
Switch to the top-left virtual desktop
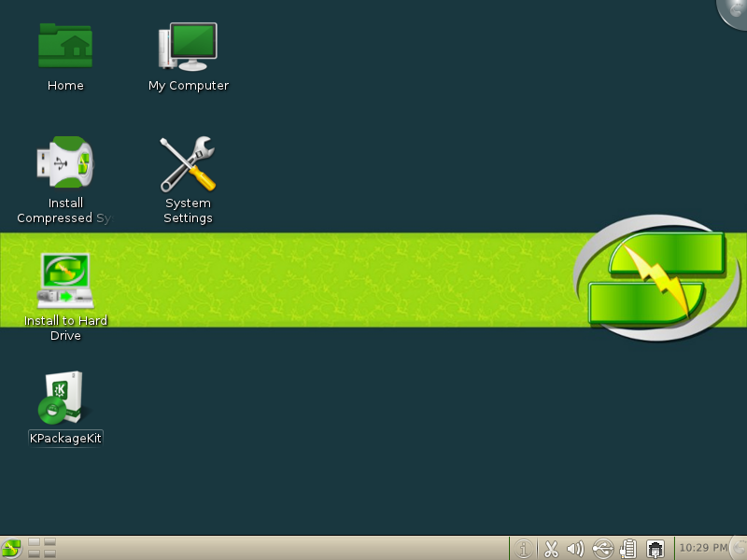click(x=34, y=543)
